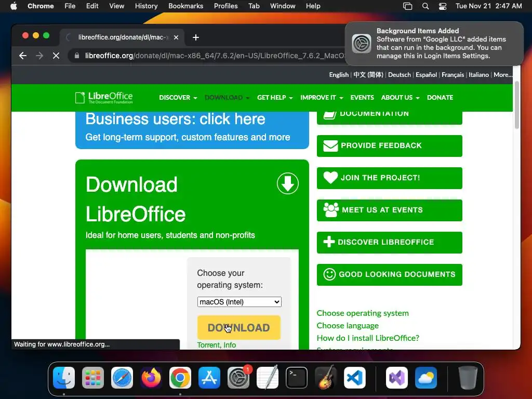Open Spotlight search in the menu bar
The height and width of the screenshot is (399, 532).
[425, 6]
